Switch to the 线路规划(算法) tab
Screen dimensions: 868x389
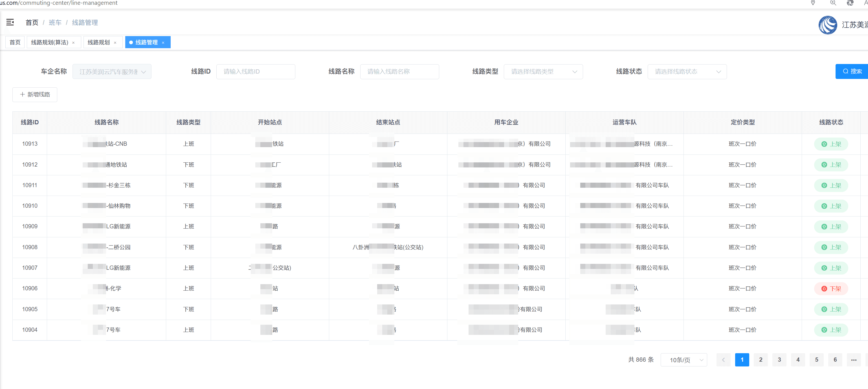click(50, 43)
